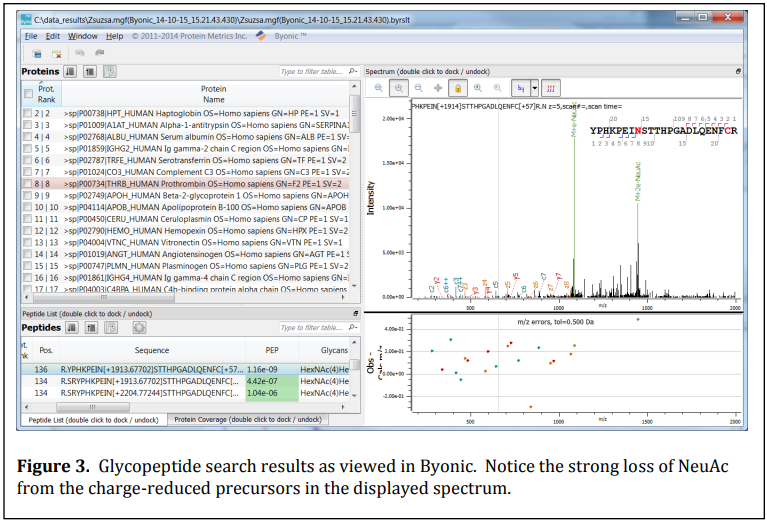Viewport: 767px width, 521px height.
Task: Click the scroll-down arrow of the Proteins table
Action: point(355,287)
